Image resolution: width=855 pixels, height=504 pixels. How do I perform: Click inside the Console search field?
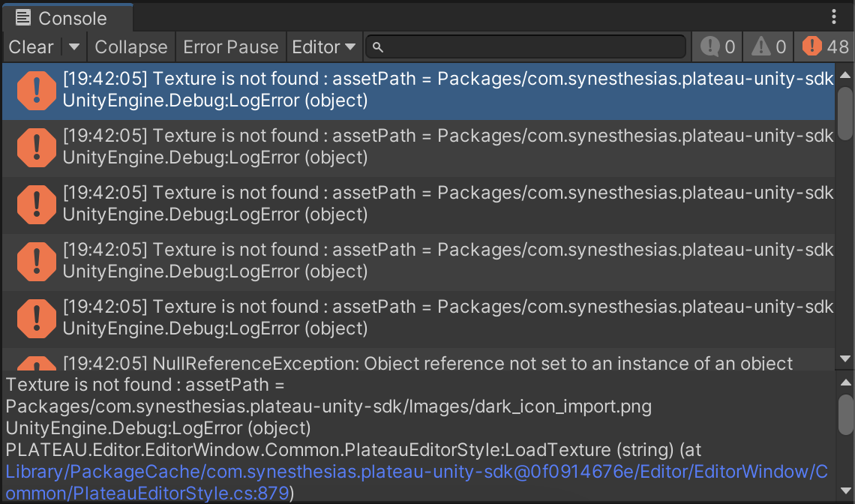[525, 46]
